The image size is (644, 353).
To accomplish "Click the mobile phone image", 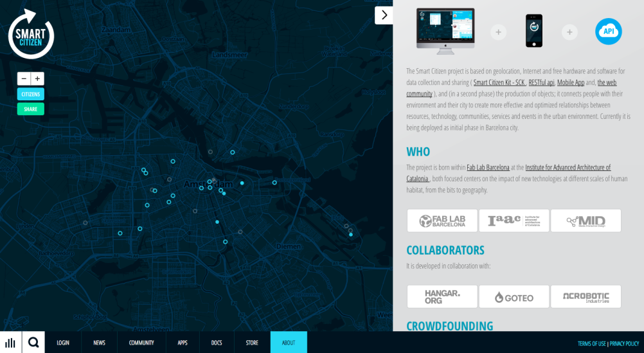I will click(534, 31).
